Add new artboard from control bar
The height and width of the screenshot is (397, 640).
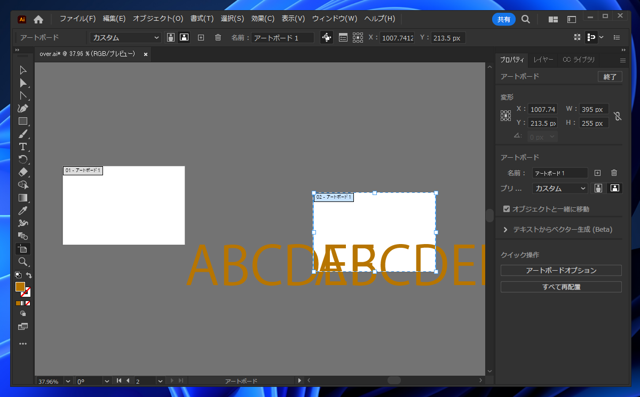click(201, 38)
